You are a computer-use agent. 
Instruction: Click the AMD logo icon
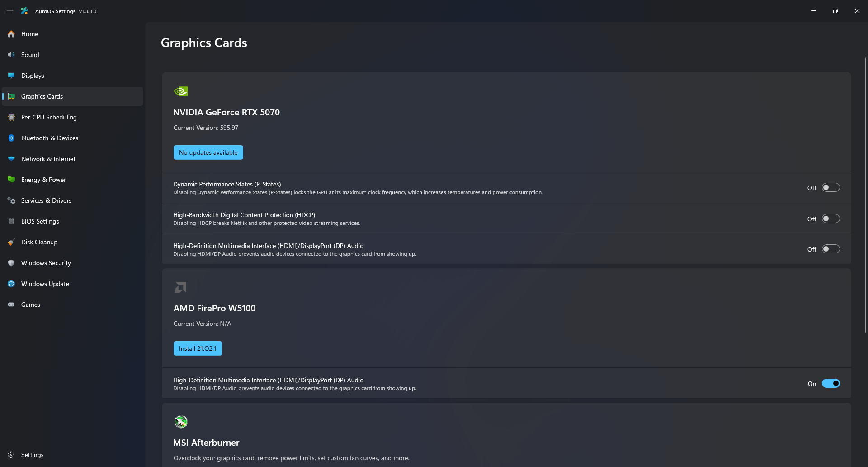point(181,287)
